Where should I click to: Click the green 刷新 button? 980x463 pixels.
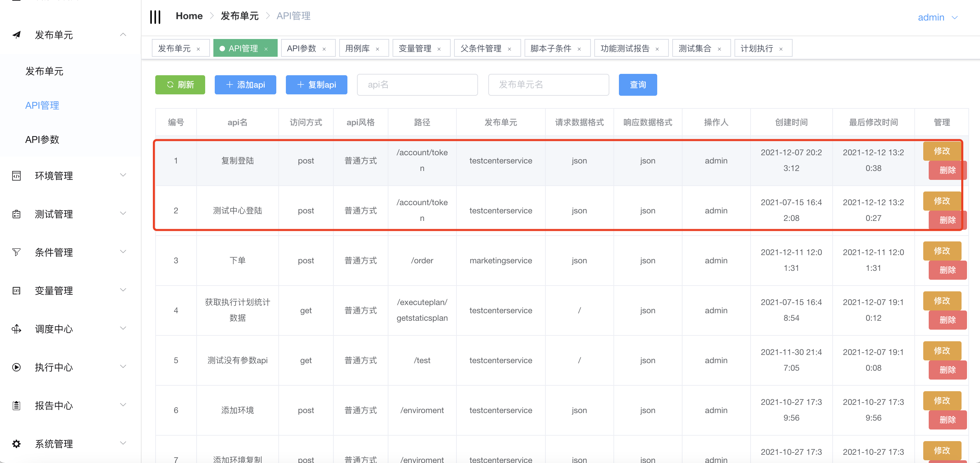click(180, 84)
